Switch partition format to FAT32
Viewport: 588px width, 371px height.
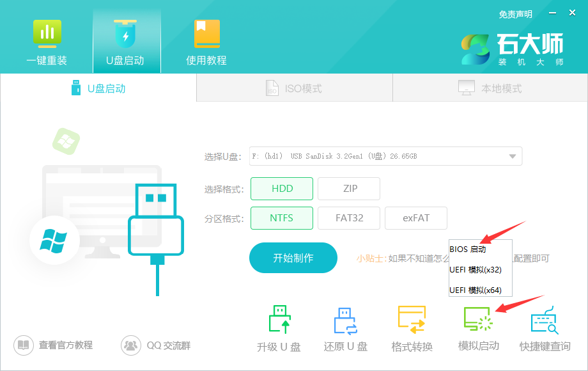348,217
